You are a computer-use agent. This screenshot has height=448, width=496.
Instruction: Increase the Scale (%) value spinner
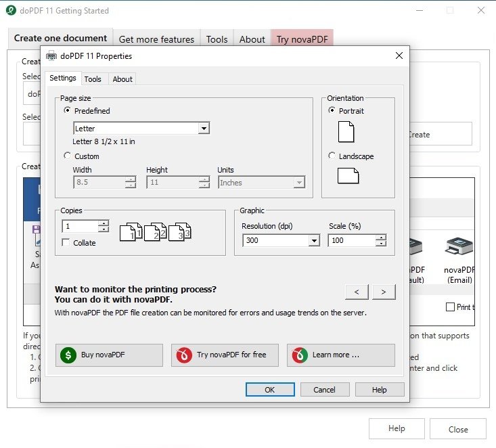coord(381,238)
